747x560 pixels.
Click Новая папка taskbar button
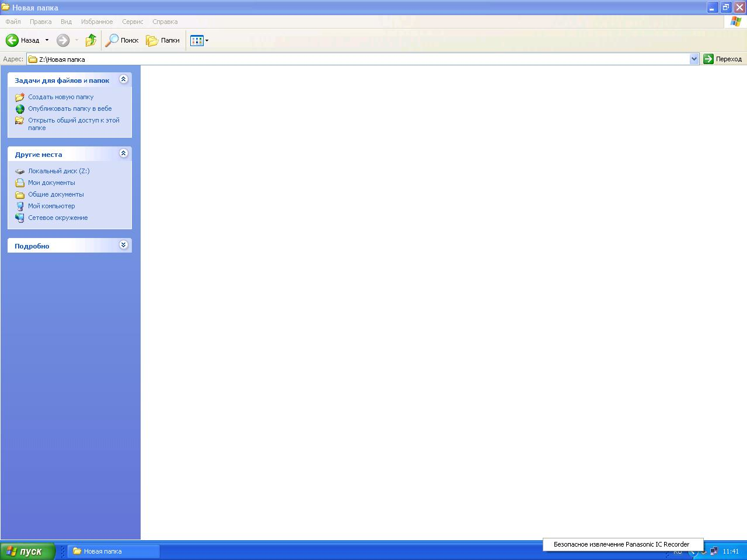click(x=114, y=551)
